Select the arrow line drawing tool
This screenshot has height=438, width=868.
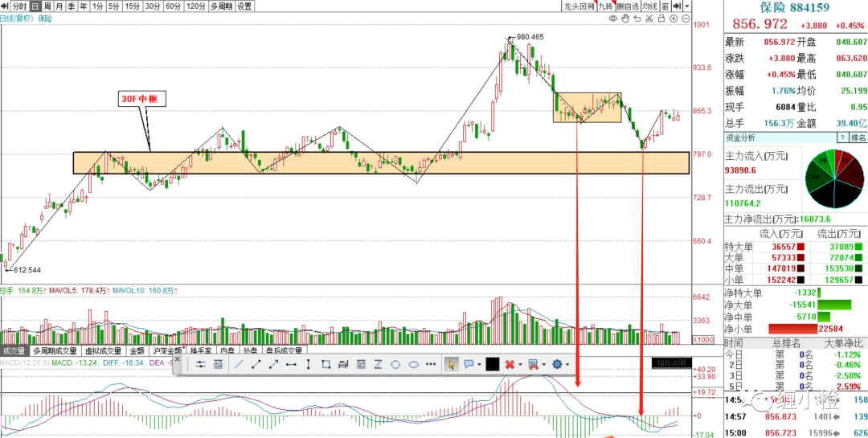[273, 364]
